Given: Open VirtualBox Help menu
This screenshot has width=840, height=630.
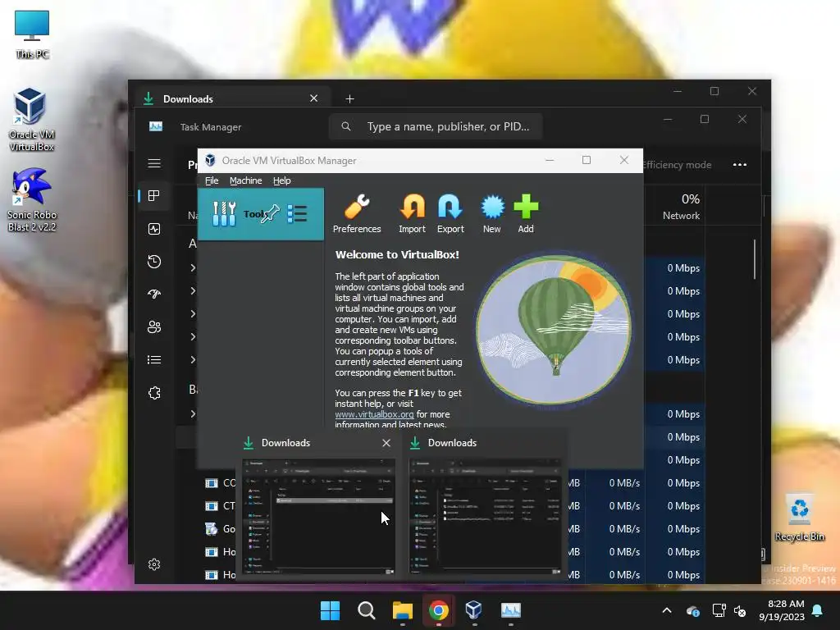Looking at the screenshot, I should point(282,180).
